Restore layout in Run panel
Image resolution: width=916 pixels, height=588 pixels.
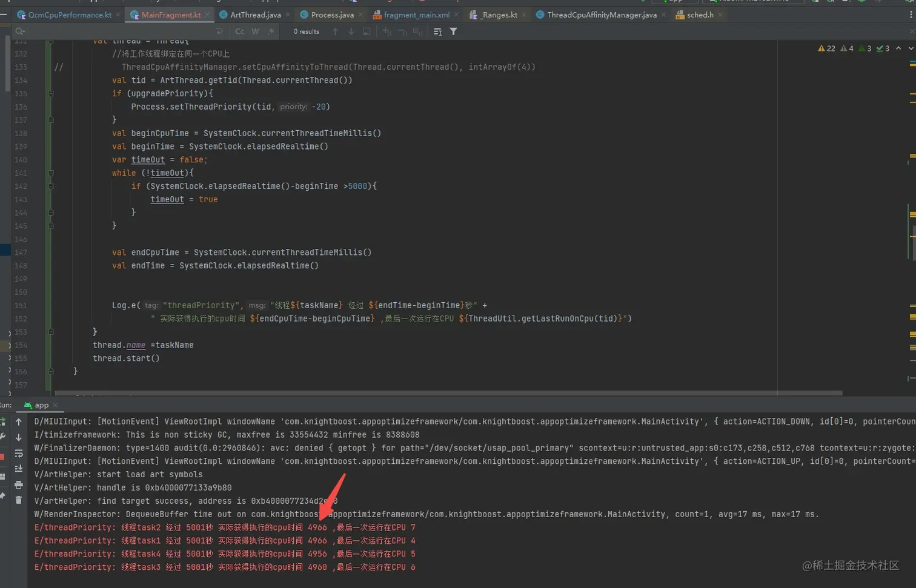(x=2, y=477)
